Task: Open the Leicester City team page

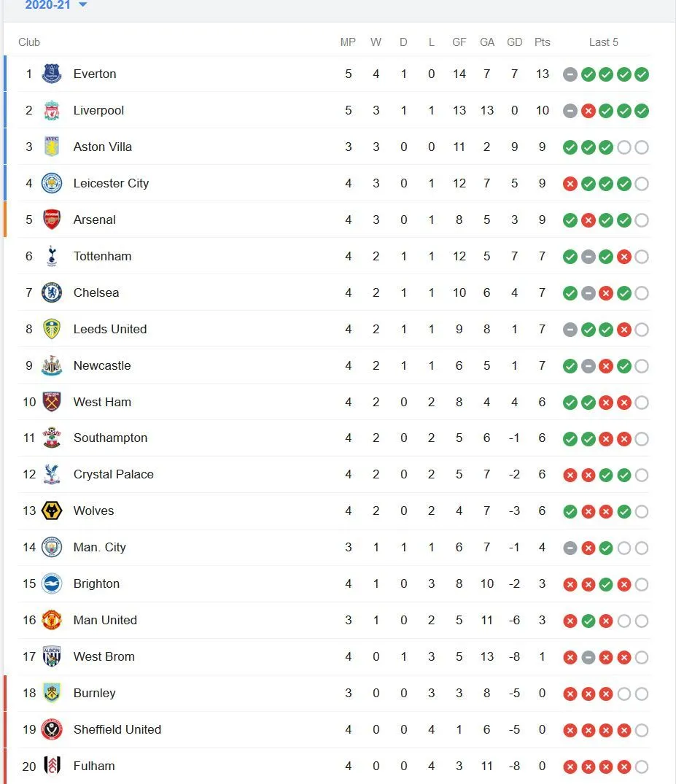Action: click(x=111, y=183)
